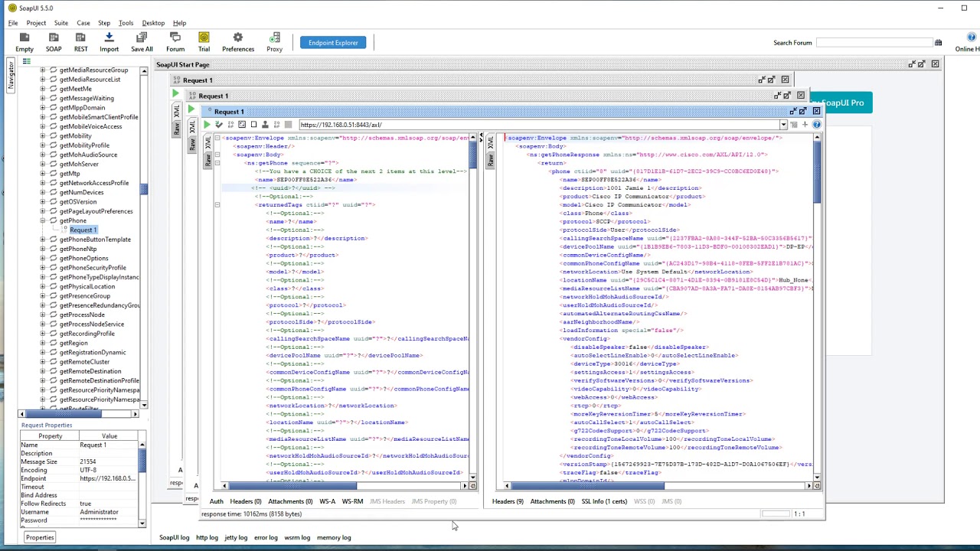Screen dimensions: 980x551
Task: Close the front Request 1 window
Action: click(x=816, y=111)
